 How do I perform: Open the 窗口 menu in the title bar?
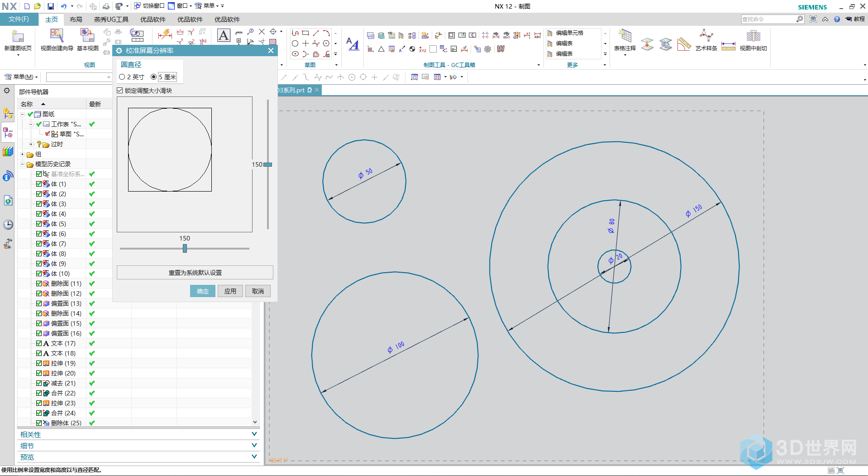click(x=180, y=6)
